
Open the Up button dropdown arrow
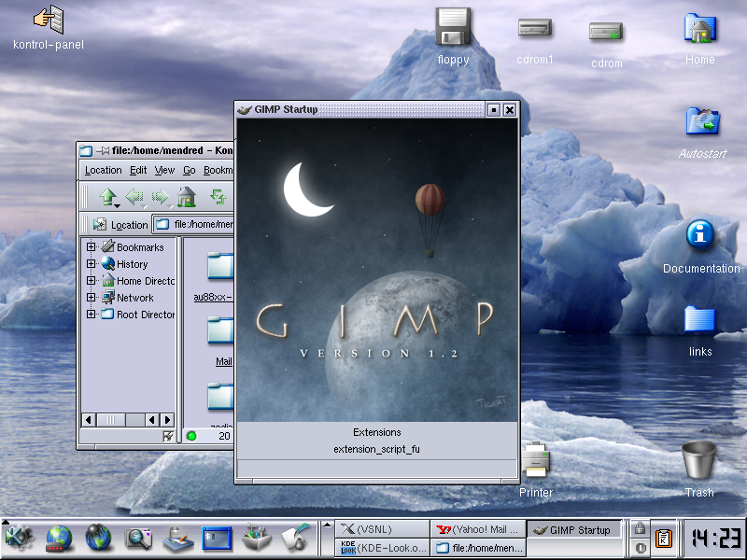pos(117,205)
